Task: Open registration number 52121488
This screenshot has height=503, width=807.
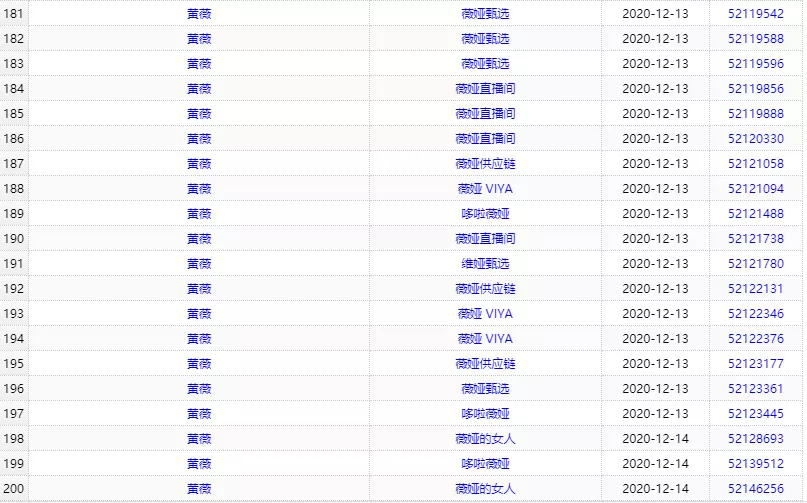Action: [x=756, y=214]
